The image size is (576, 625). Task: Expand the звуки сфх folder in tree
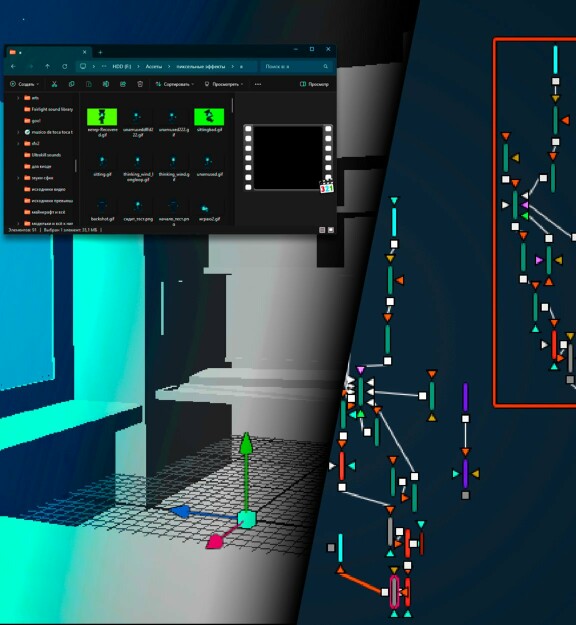(18, 178)
